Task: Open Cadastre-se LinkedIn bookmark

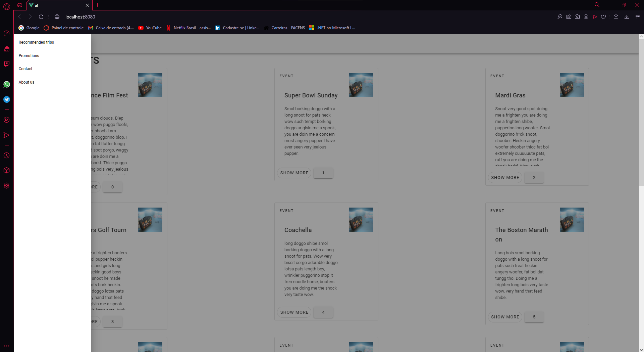Action: pos(237,28)
